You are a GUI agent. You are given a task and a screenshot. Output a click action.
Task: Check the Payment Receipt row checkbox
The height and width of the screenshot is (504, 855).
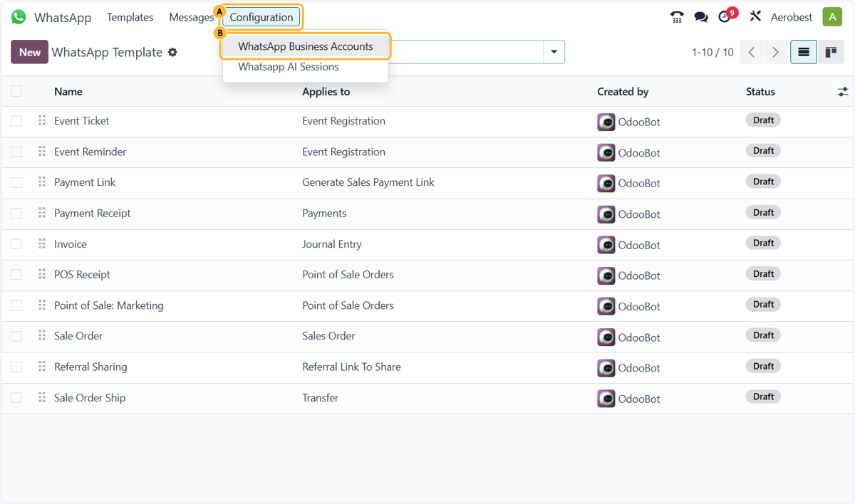tap(16, 213)
